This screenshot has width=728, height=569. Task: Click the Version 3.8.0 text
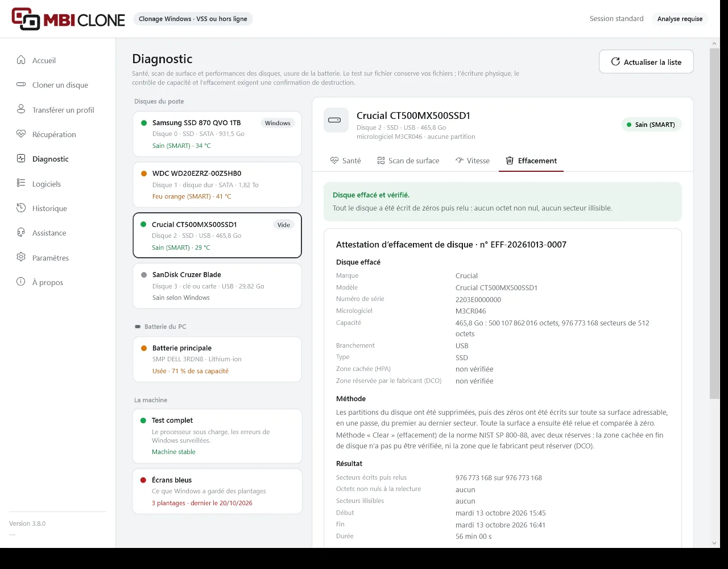pyautogui.click(x=27, y=523)
